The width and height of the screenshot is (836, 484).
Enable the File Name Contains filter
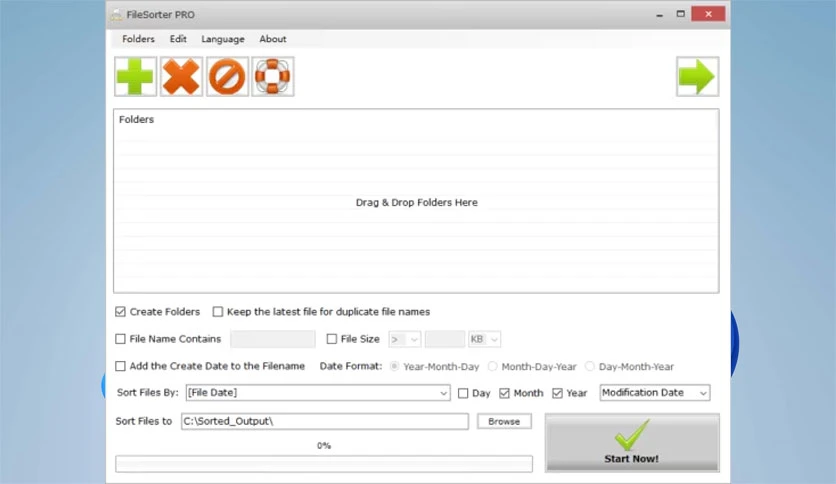[x=120, y=339]
